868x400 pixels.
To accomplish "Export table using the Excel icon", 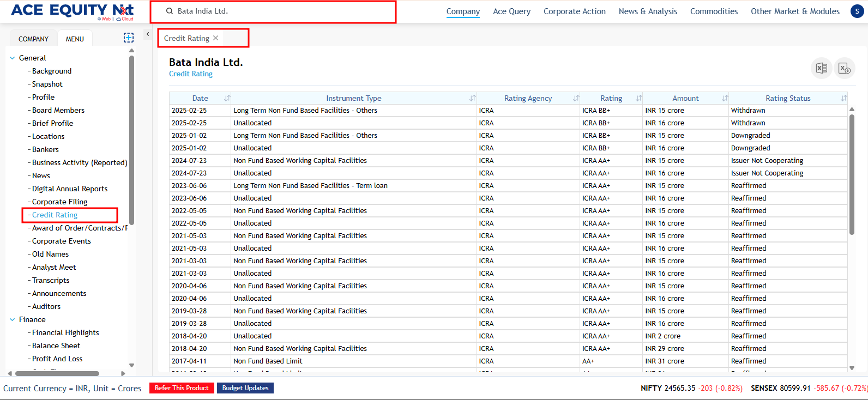I will [x=821, y=68].
